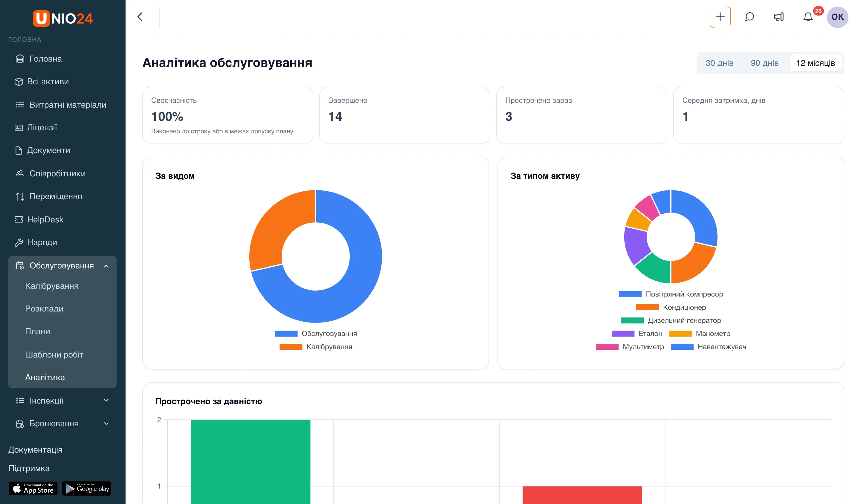Click the Прострочено зараз card

(581, 115)
